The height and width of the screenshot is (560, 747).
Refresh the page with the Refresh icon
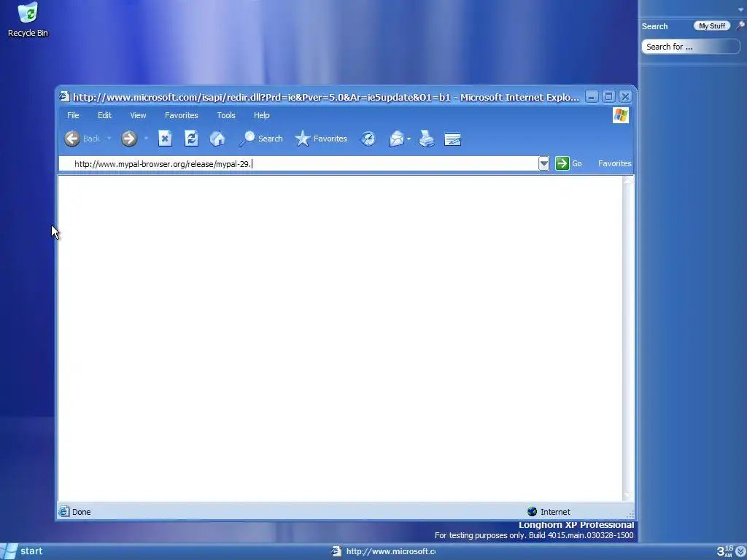(x=192, y=139)
